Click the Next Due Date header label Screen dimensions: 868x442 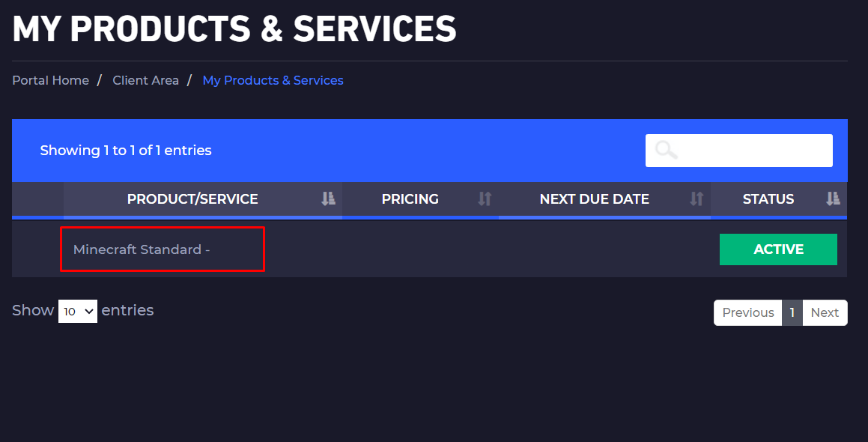[x=594, y=199]
